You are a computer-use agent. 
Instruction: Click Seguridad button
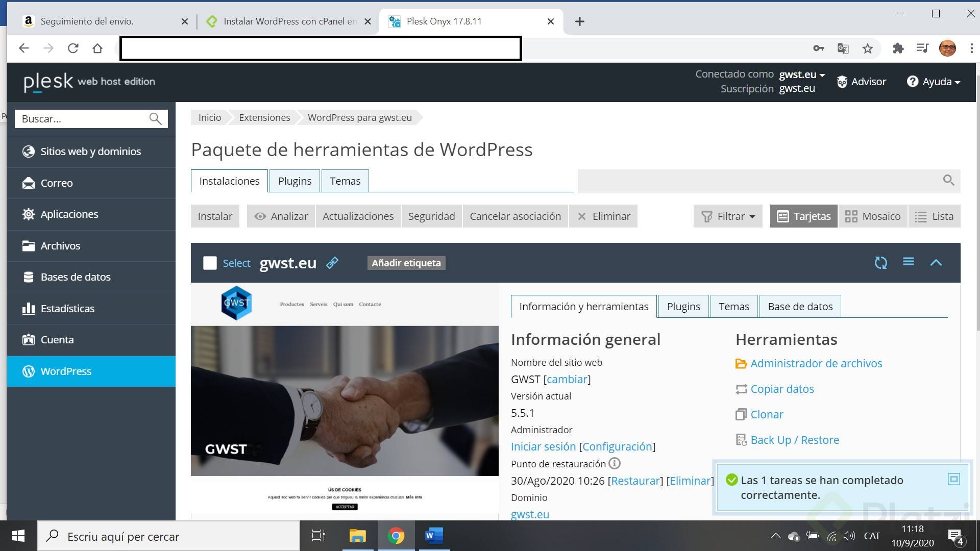coord(431,216)
